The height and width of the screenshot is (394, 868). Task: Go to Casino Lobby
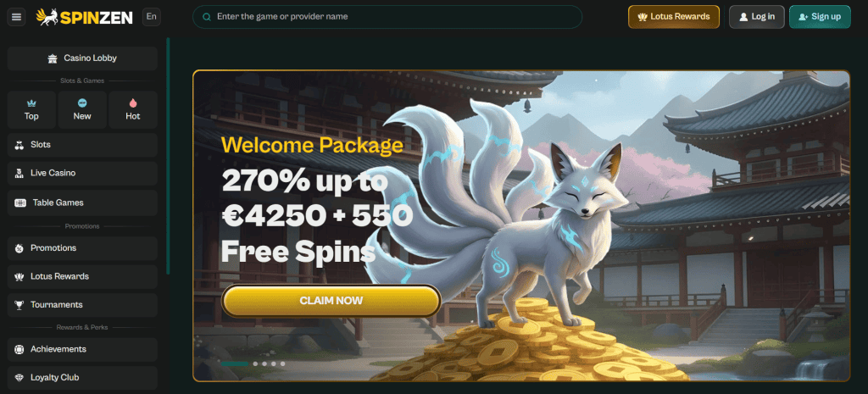82,58
